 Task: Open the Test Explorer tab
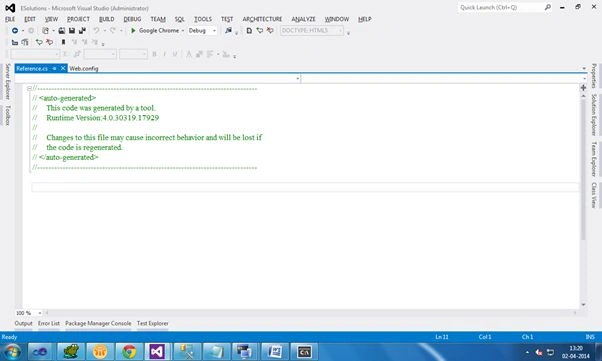pos(152,323)
